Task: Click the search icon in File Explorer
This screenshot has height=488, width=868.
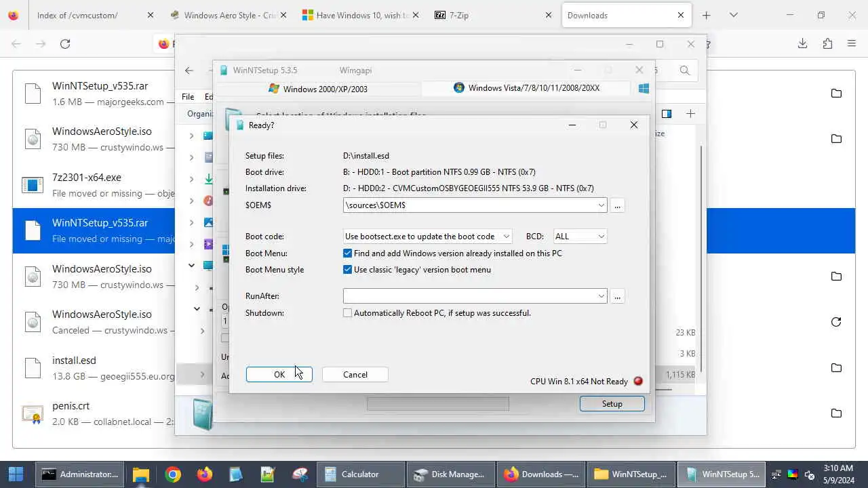Action: coord(684,70)
